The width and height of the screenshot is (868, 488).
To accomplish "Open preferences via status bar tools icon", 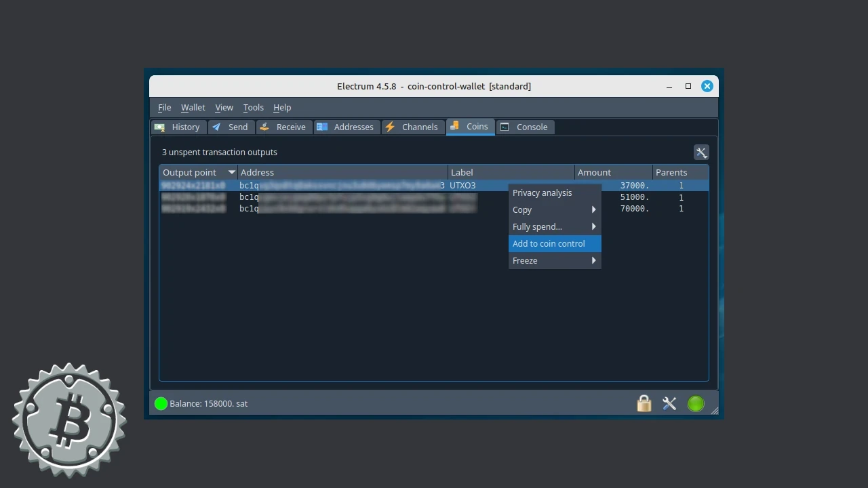I will pos(669,403).
